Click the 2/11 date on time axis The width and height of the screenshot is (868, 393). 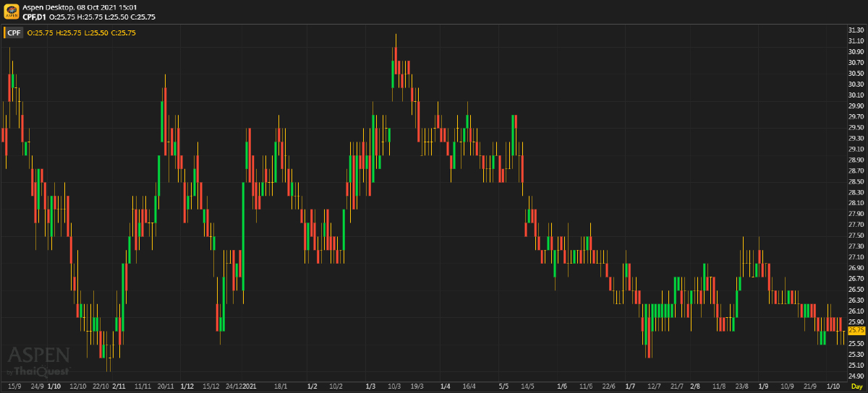coord(119,386)
